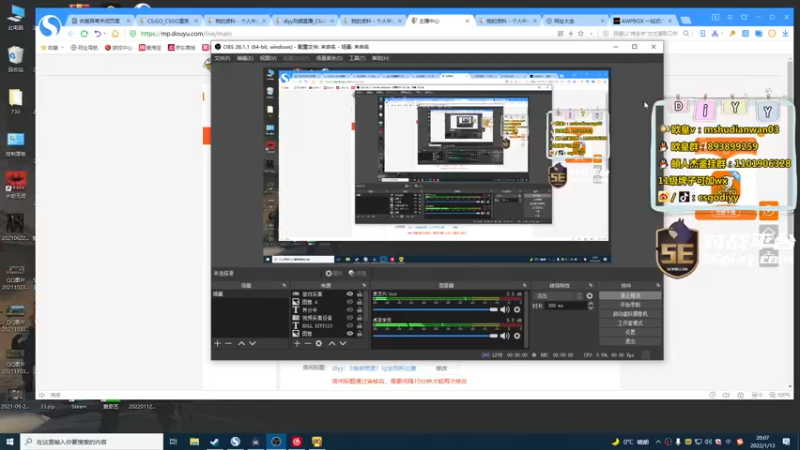Click transition duration 300 ms stepper arrows
The height and width of the screenshot is (450, 800).
click(x=591, y=306)
